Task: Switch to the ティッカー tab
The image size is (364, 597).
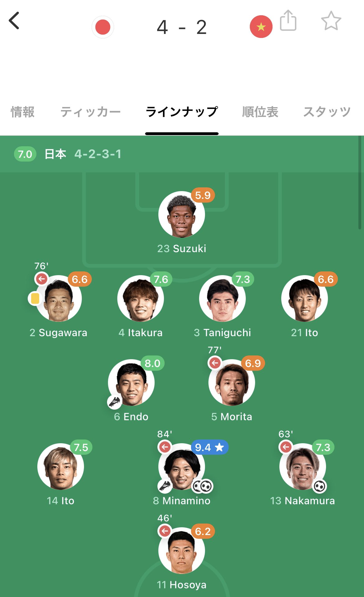Action: tap(91, 112)
